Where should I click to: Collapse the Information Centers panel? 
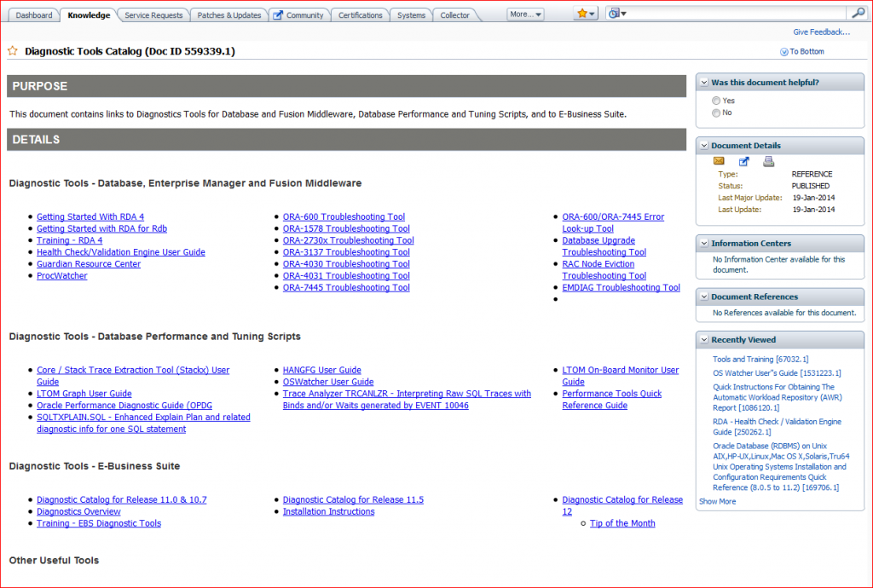coord(704,243)
